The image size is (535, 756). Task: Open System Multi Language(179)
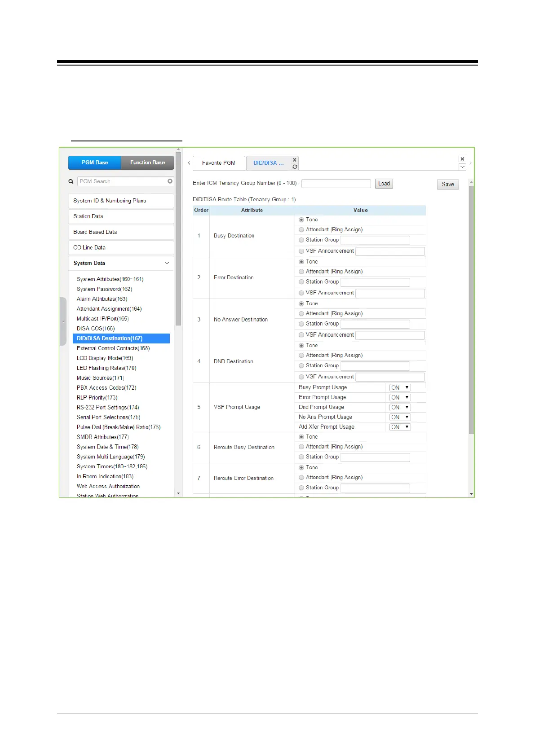click(x=111, y=457)
